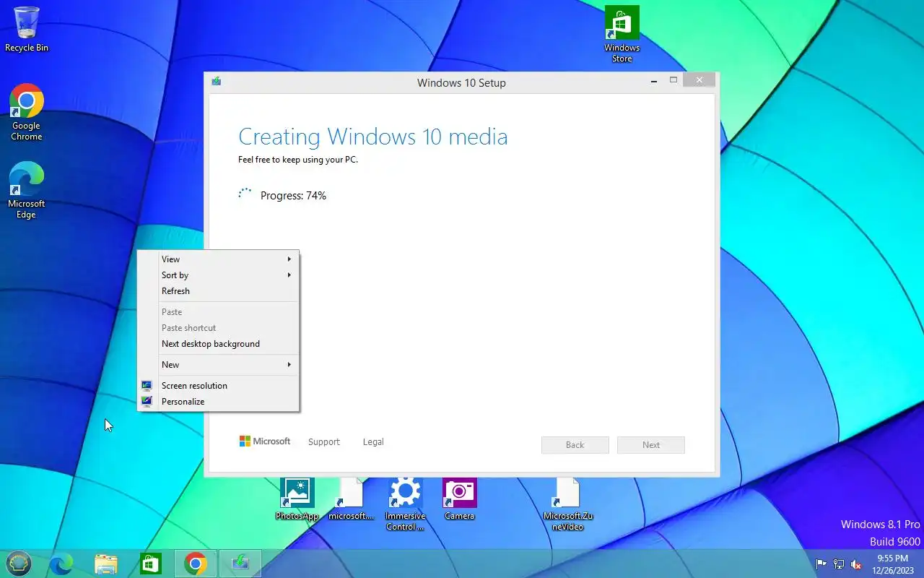Click the 'Feel free to keep using your PC.' text

click(298, 160)
